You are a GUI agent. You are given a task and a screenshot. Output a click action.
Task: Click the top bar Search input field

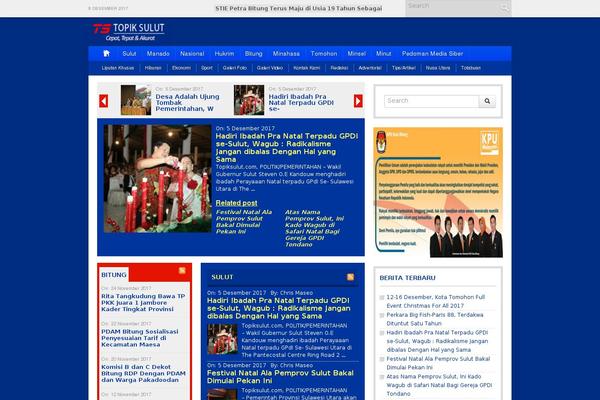coord(452,8)
